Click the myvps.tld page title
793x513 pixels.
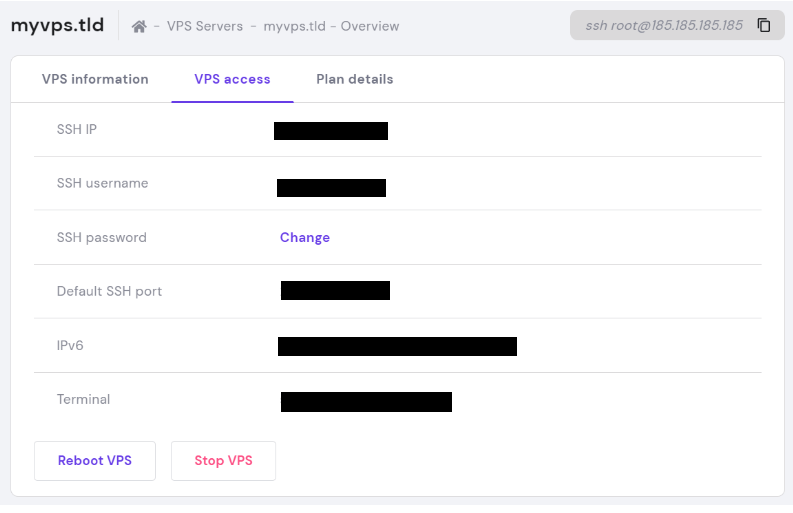click(x=57, y=25)
